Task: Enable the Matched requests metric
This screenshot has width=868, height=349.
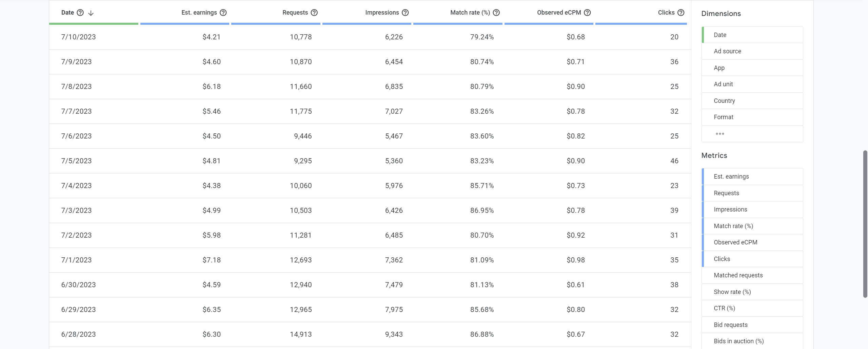Action: pyautogui.click(x=752, y=275)
